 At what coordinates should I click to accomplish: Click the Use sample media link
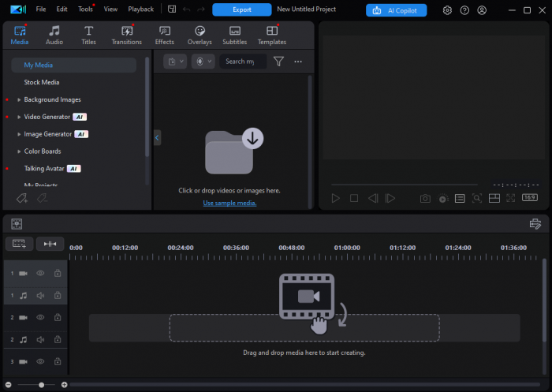coord(229,203)
